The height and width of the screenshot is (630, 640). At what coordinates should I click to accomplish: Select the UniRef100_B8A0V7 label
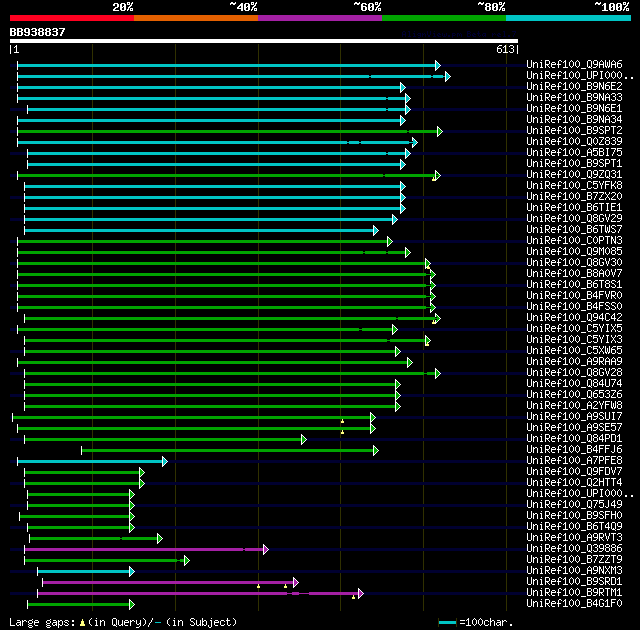coord(574,273)
